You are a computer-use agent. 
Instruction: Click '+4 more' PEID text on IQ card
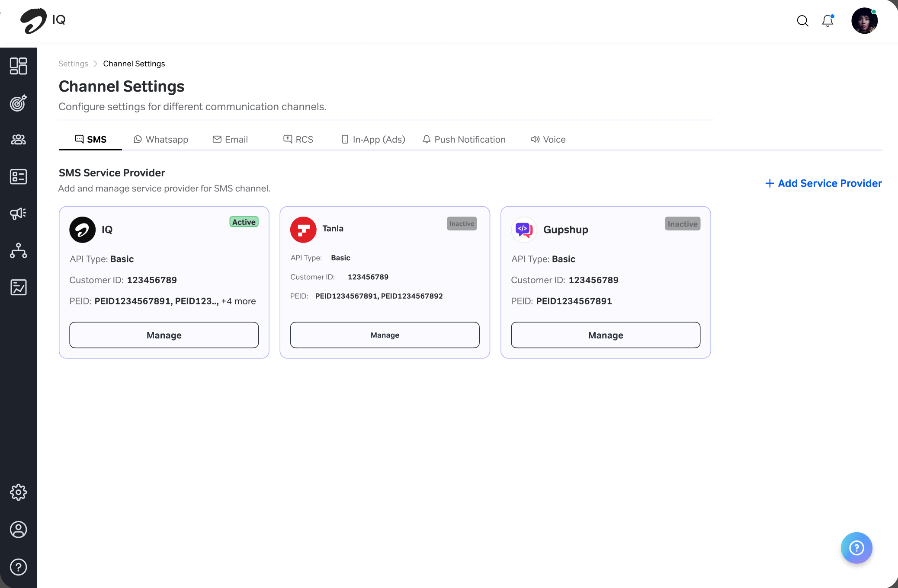(238, 301)
